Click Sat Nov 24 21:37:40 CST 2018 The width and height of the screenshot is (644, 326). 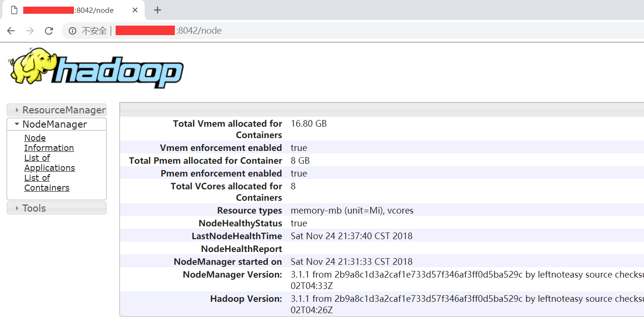pos(352,236)
